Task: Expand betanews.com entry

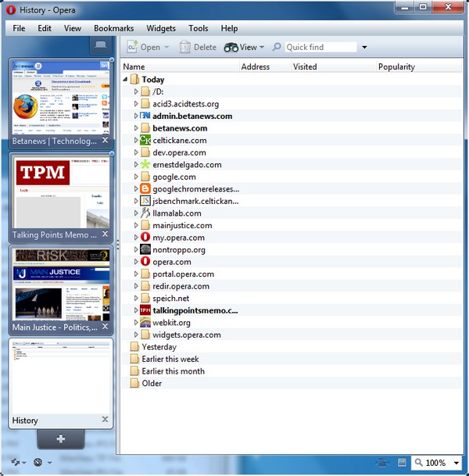Action: (136, 128)
